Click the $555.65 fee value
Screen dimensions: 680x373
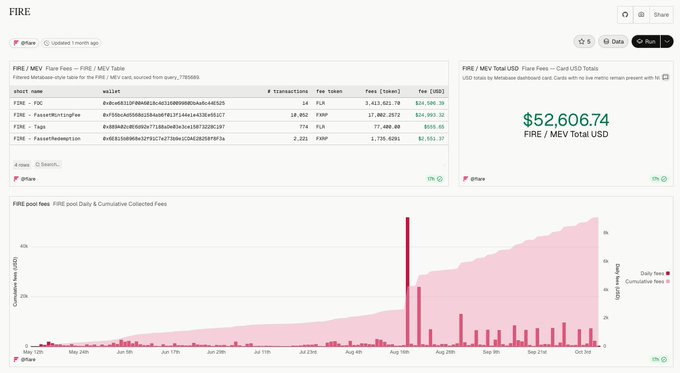[434, 127]
